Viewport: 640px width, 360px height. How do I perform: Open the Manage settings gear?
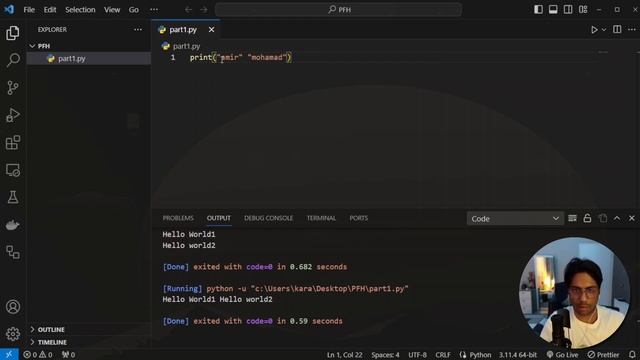[x=13, y=334]
